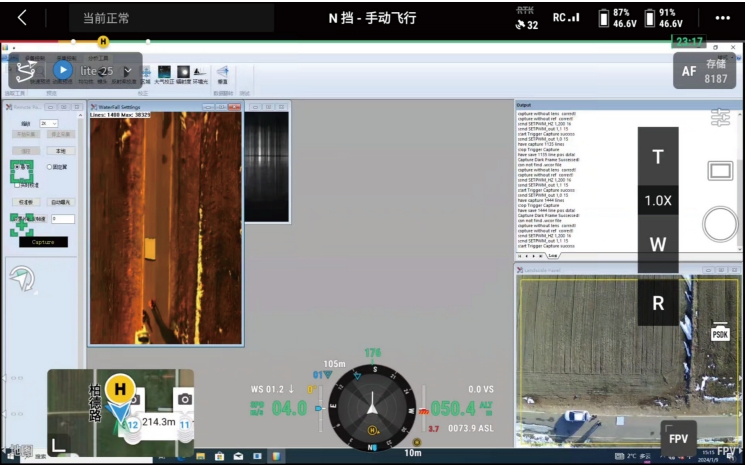747x465 pixels.
Task: Tap the PSDK payload icon
Action: pos(719,334)
